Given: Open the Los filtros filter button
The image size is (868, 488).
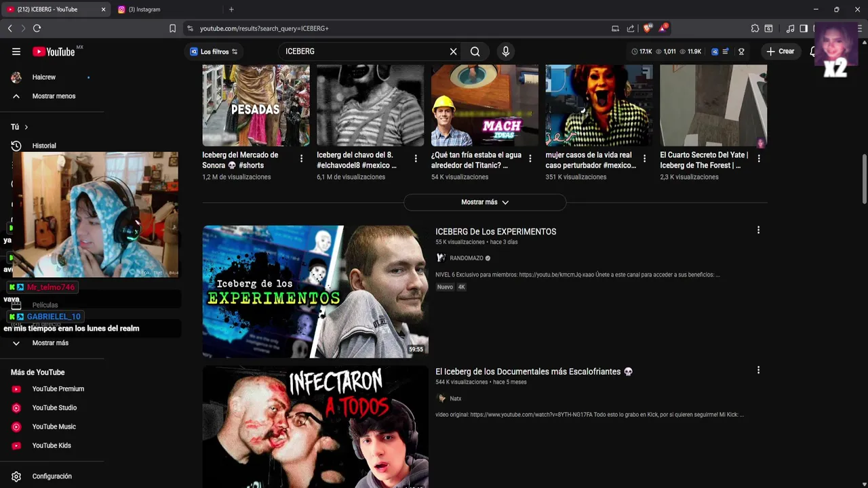Looking at the screenshot, I should [214, 52].
